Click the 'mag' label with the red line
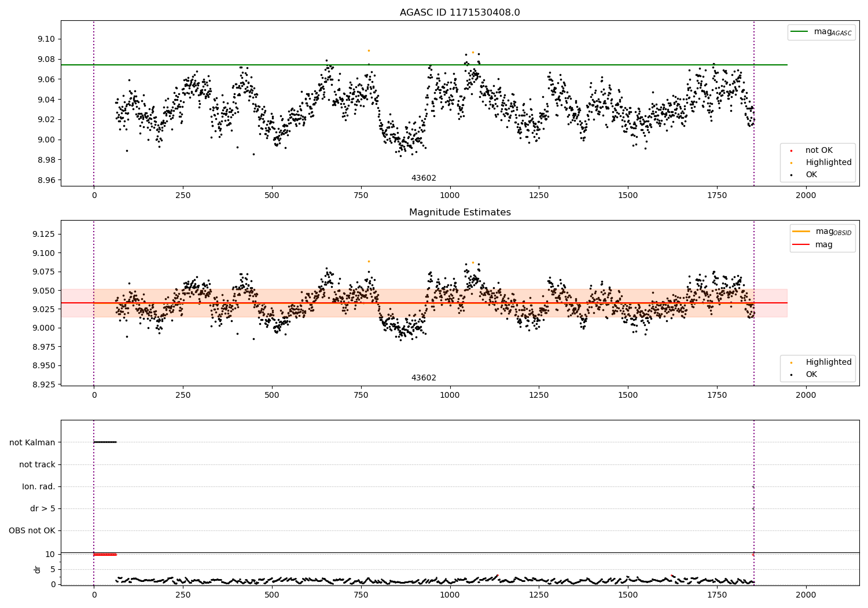868x608 pixels. coord(824,245)
